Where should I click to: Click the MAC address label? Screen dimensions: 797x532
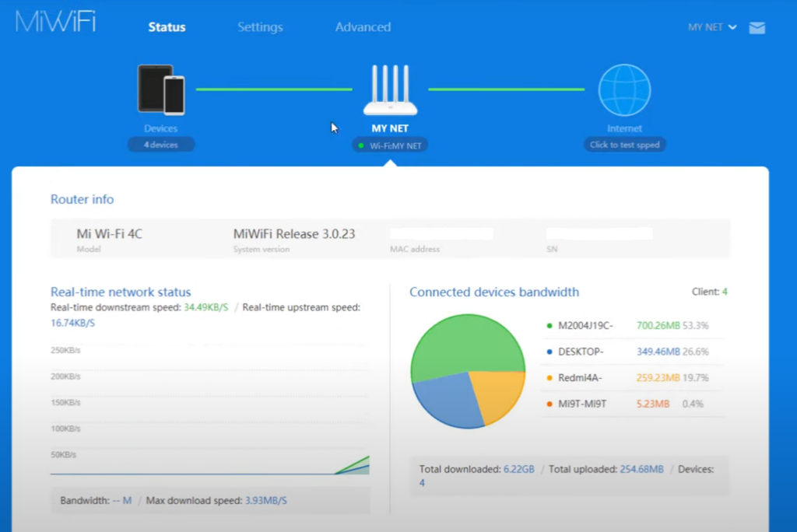coord(415,249)
